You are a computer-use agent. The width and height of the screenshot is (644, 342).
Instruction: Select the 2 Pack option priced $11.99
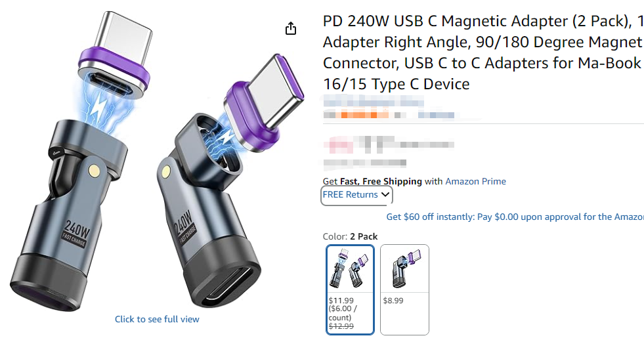(x=350, y=290)
